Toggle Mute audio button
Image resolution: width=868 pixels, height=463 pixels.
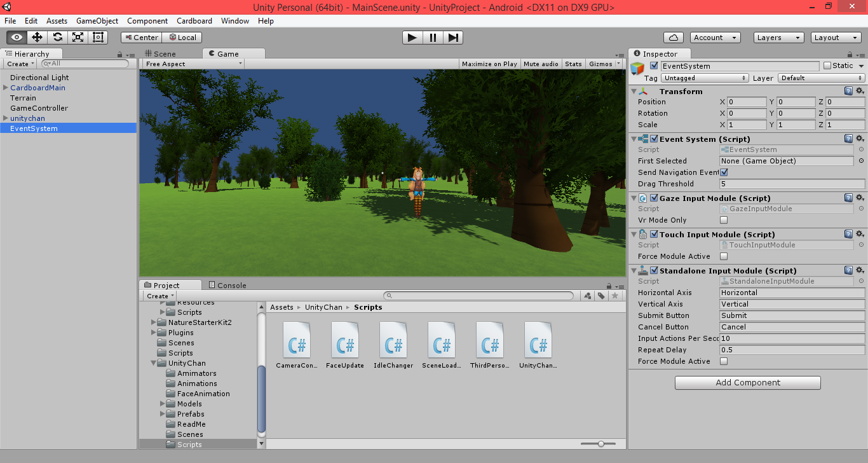coord(541,64)
